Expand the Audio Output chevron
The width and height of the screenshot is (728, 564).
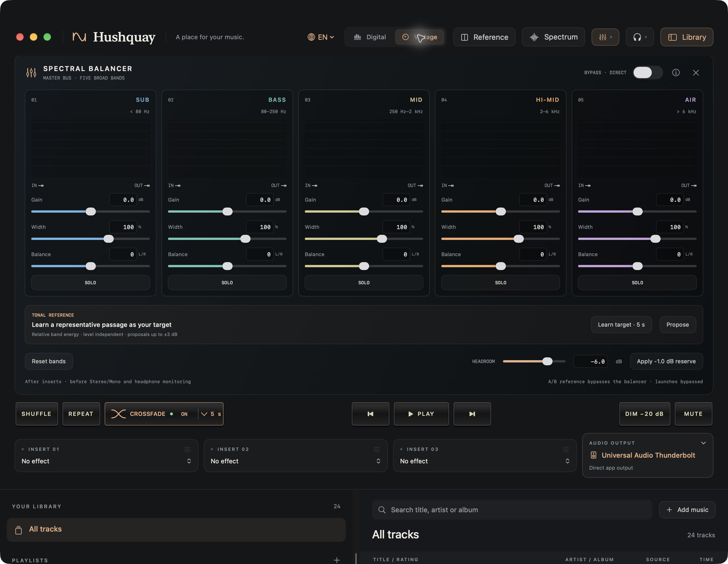703,443
